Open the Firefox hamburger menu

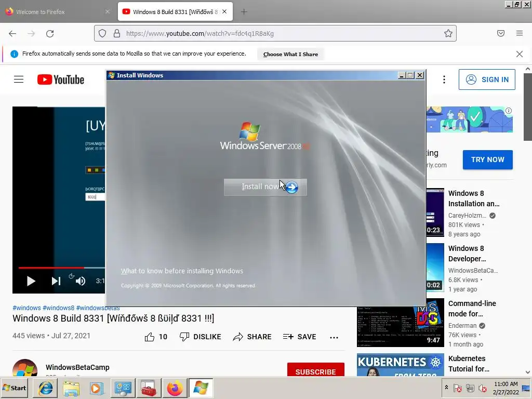tap(520, 33)
